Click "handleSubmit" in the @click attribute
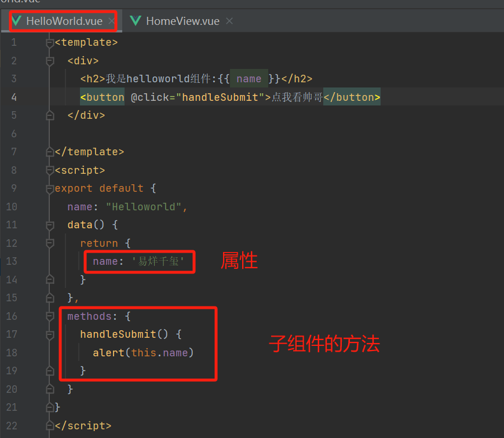The width and height of the screenshot is (504, 438). click(x=220, y=97)
